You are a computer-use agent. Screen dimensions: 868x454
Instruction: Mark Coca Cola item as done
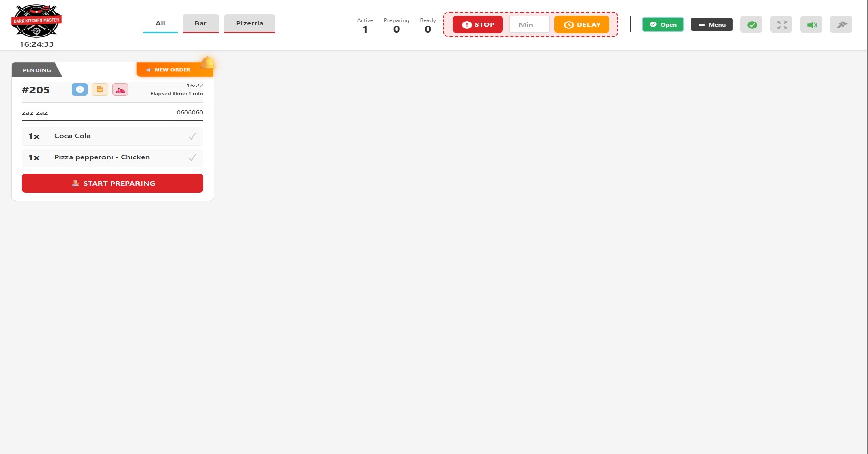click(192, 136)
